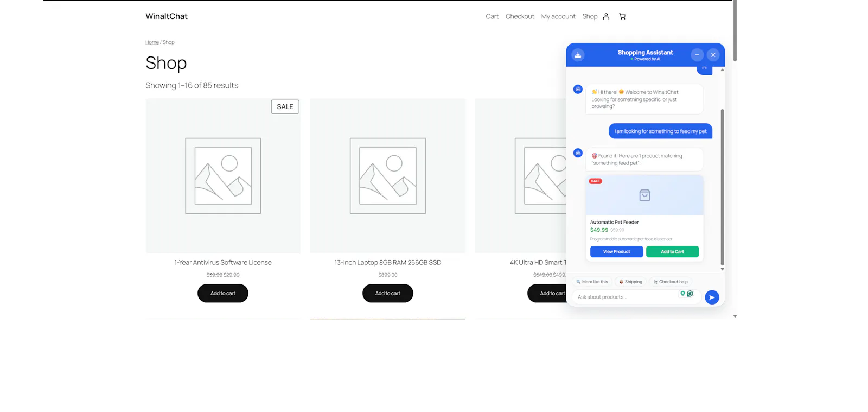Open the shopping cart icon in header
This screenshot has height=412, width=868.
pyautogui.click(x=622, y=16)
